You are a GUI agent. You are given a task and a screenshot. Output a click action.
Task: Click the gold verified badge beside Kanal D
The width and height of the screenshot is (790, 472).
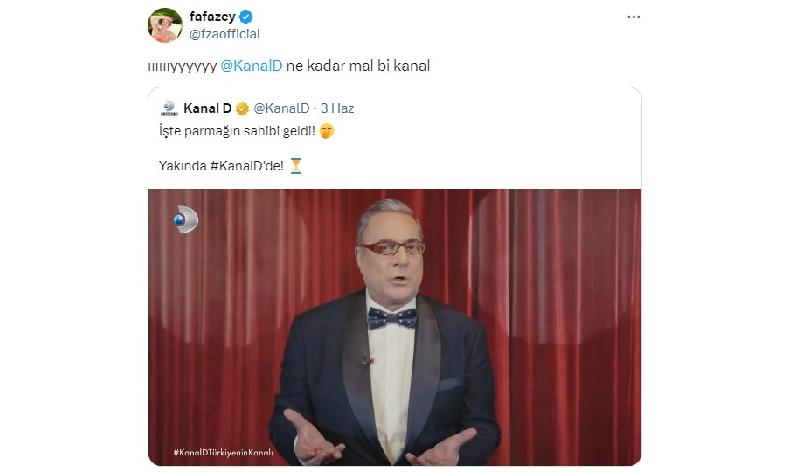(x=242, y=109)
